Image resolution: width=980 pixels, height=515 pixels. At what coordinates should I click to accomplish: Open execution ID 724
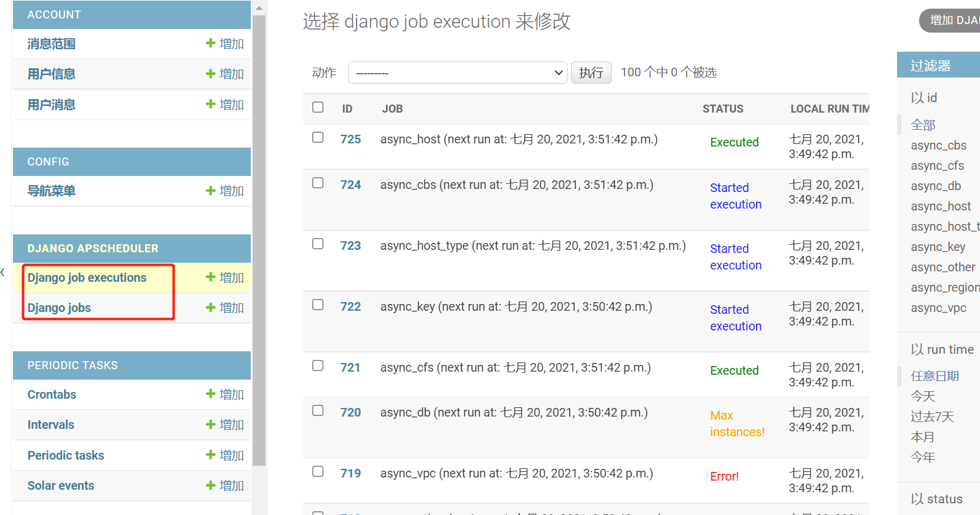pos(350,185)
